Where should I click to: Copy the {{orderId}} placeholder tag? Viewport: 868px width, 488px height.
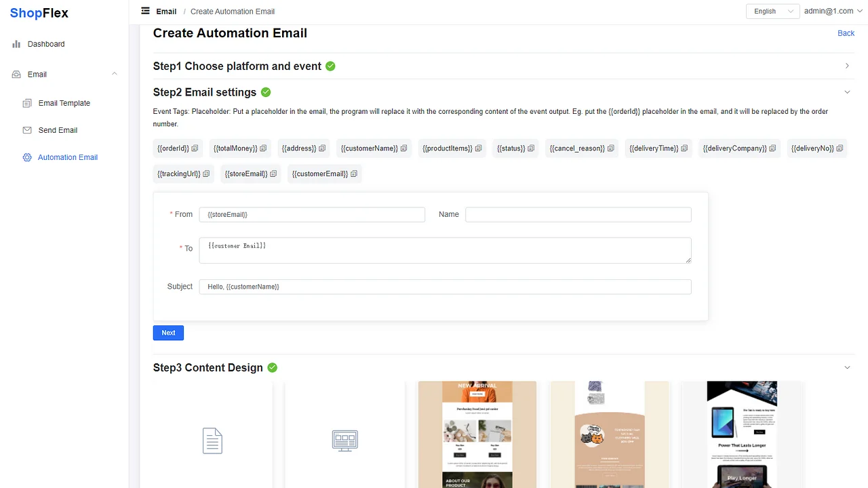coord(195,148)
